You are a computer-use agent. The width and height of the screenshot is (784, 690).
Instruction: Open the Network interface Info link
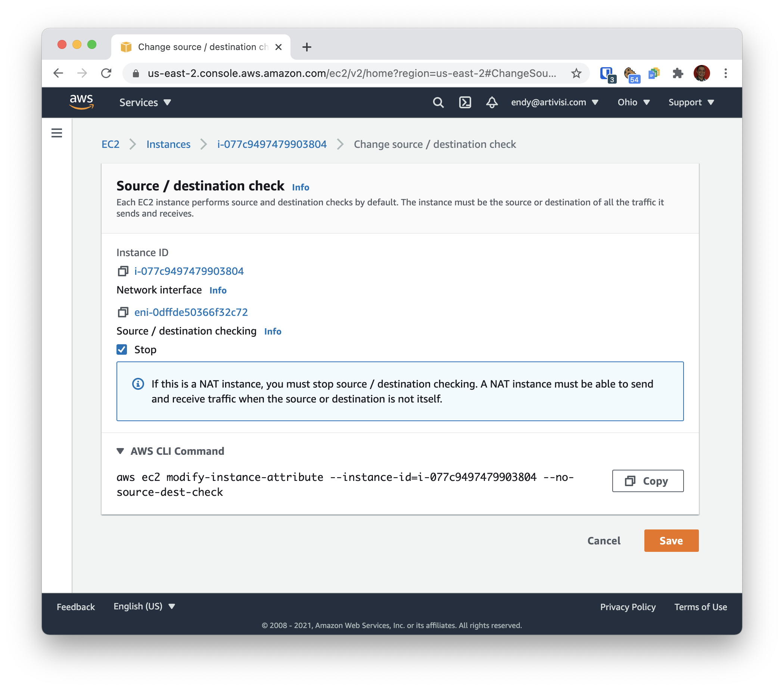pos(218,290)
